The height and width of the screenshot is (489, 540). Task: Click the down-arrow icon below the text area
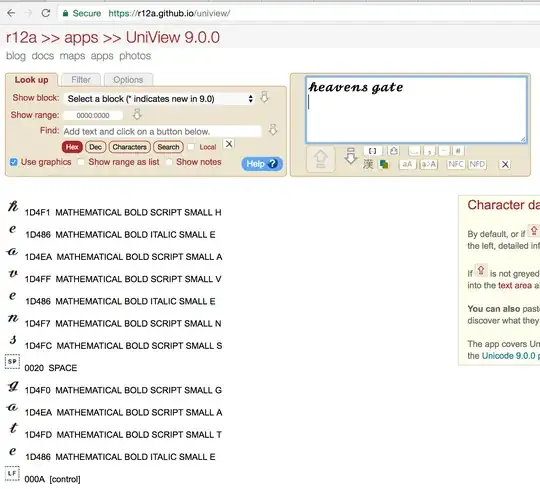351,156
